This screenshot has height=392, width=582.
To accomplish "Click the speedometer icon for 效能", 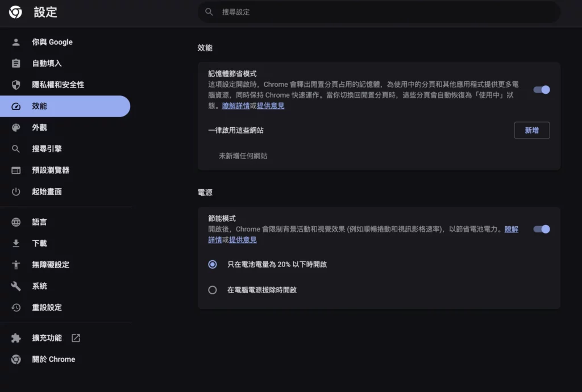I will pos(16,106).
